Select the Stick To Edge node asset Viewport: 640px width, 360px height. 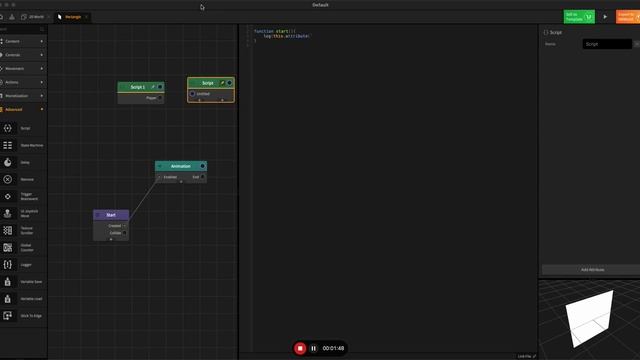pos(23,316)
